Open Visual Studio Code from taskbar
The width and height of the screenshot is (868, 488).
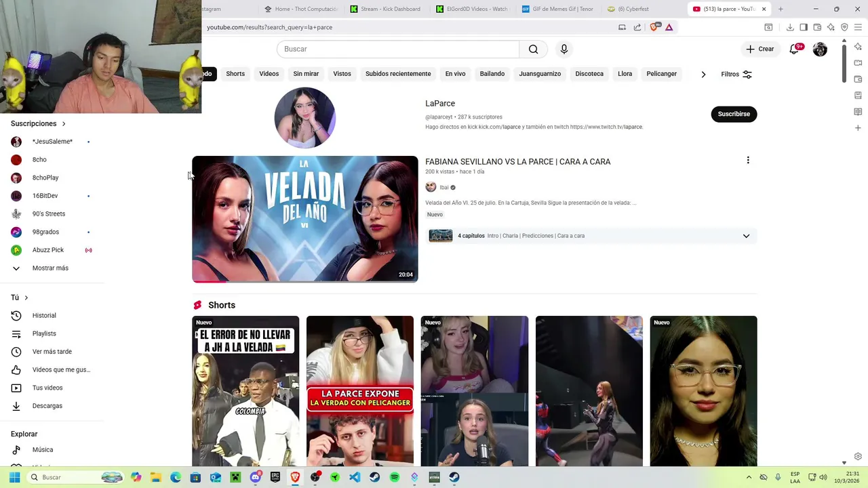[355, 477]
